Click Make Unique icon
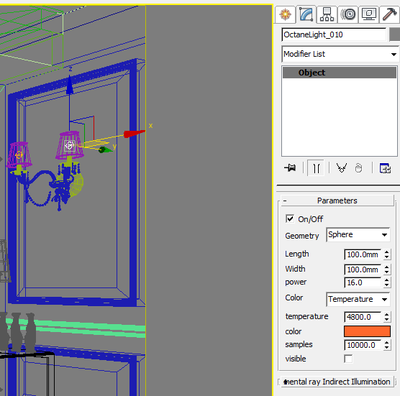This screenshot has height=396, width=400. coord(341,168)
